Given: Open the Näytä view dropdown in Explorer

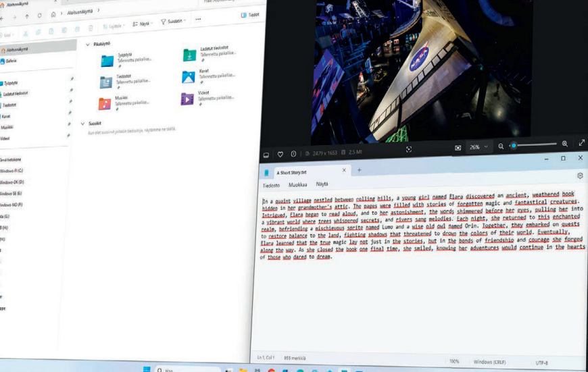Looking at the screenshot, I should click(143, 24).
